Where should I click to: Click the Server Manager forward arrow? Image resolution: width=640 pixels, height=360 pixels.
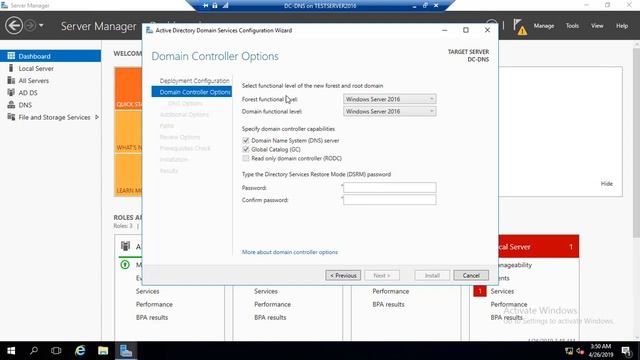(30, 26)
